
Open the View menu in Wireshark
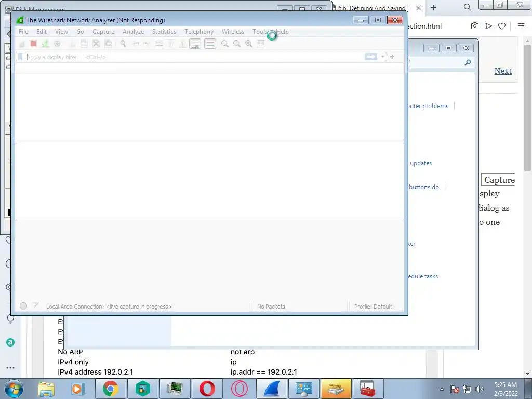[61, 32]
